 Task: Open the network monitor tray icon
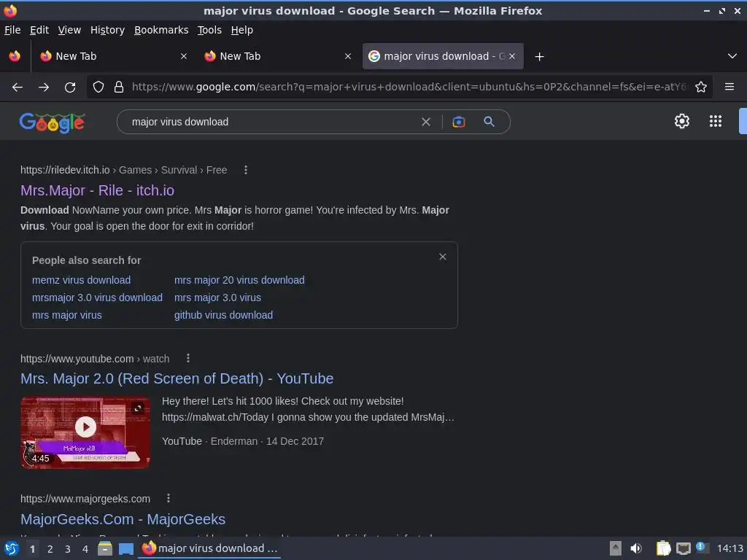[683, 548]
